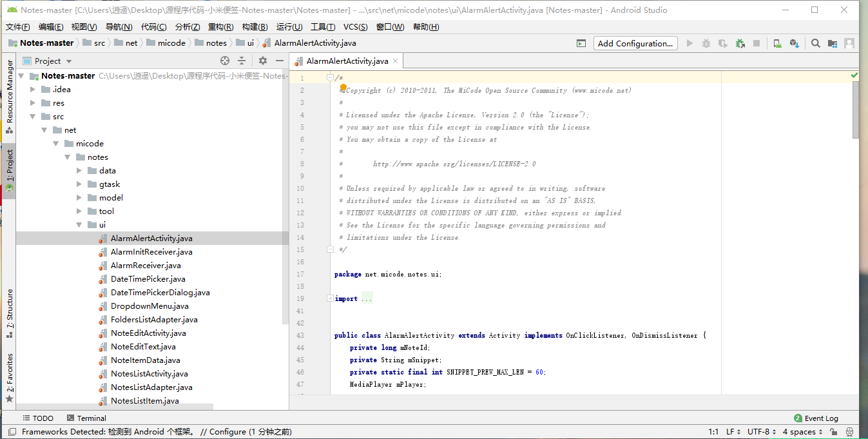Expand the gtask folder
Viewport: 868px width, 439px height.
point(79,184)
